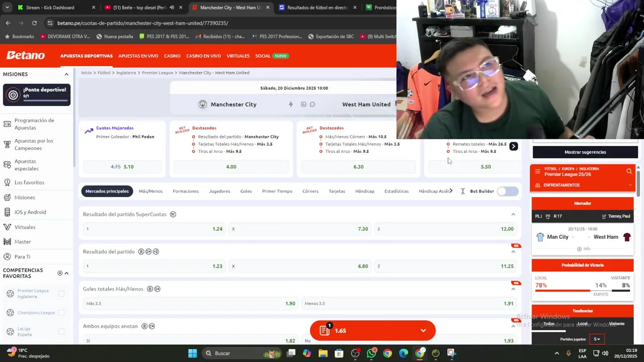This screenshot has width=644, height=362.
Task: Open Microsoft Edge from taskbar
Action: (x=404, y=353)
